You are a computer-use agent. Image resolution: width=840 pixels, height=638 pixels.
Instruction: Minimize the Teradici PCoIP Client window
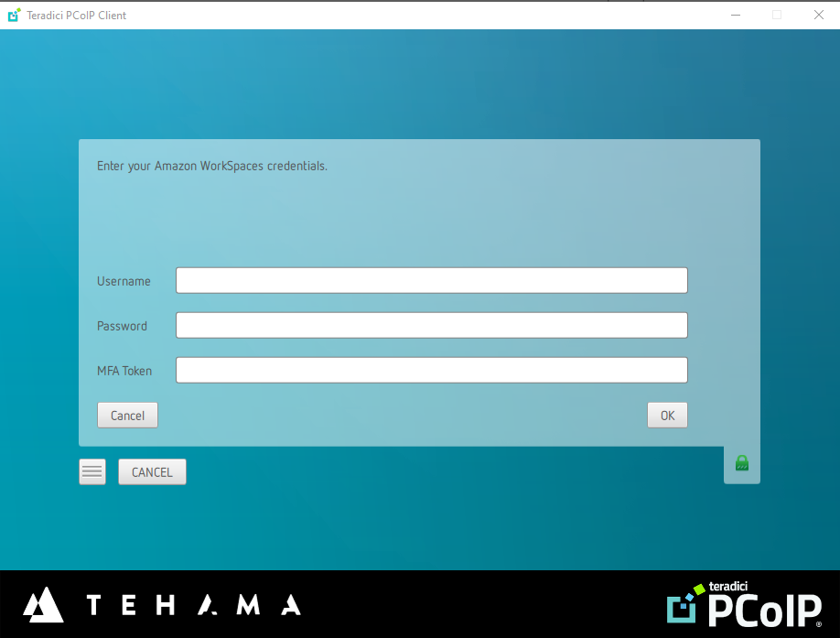(x=736, y=15)
